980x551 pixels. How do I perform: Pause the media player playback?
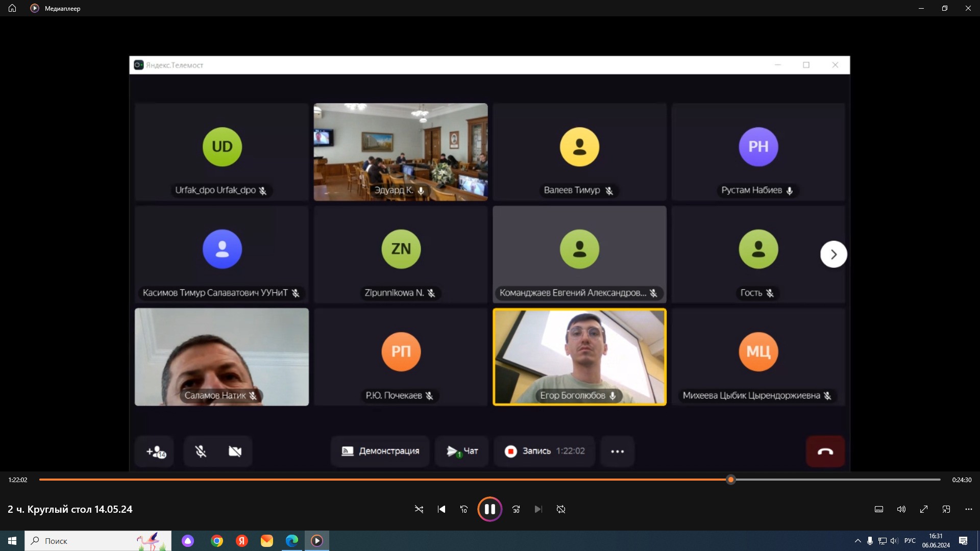pos(489,509)
